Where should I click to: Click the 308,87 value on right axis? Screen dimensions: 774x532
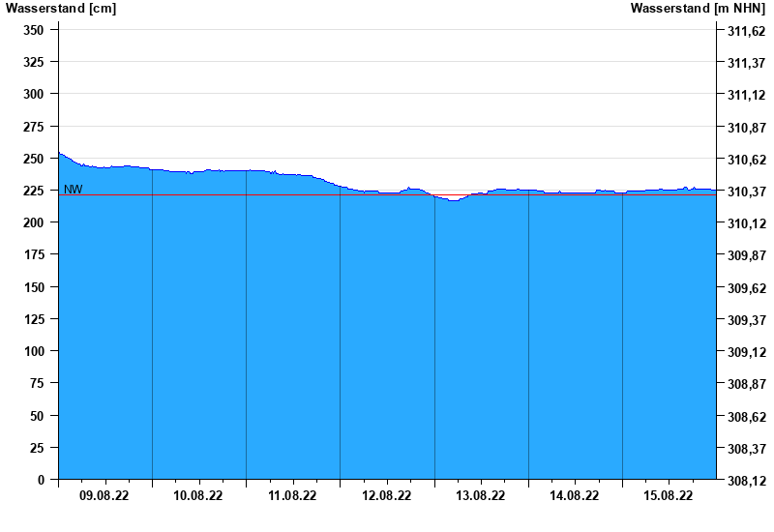746,384
